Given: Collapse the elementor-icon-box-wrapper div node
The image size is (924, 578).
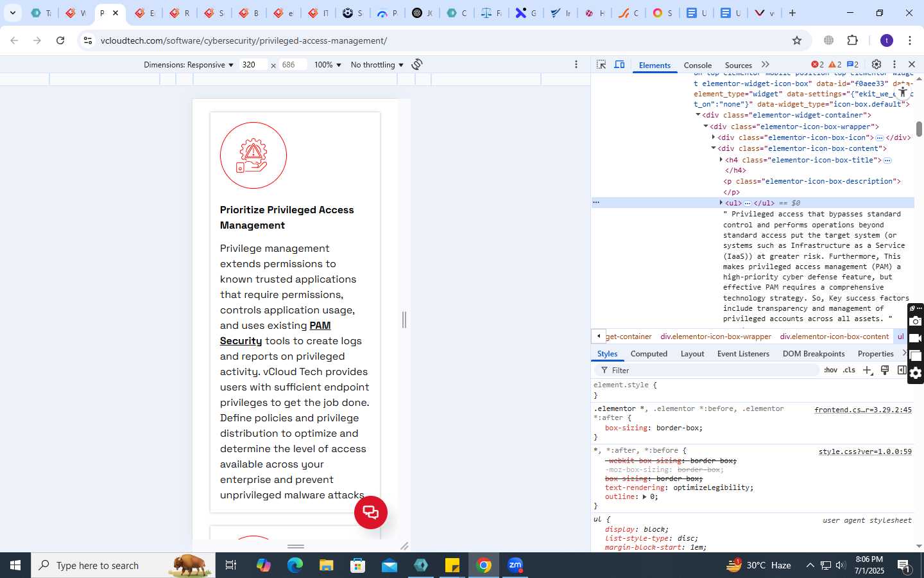Looking at the screenshot, I should tap(706, 127).
